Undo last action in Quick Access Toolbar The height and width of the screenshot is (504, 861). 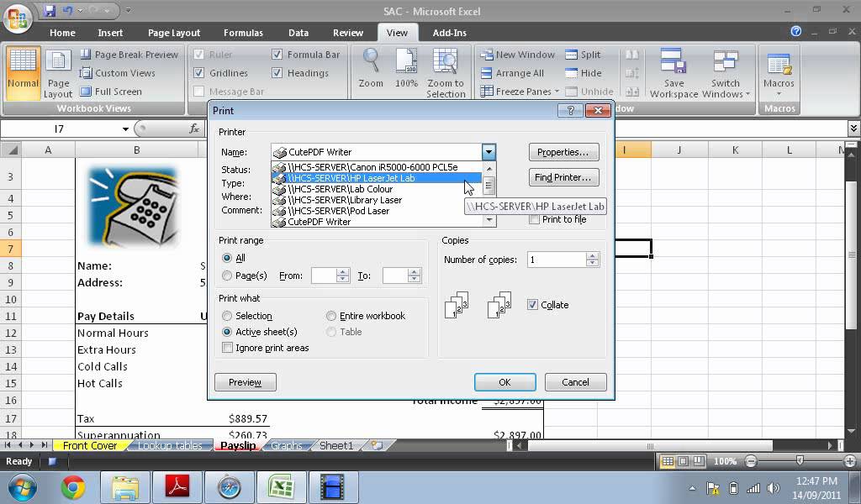pos(67,10)
